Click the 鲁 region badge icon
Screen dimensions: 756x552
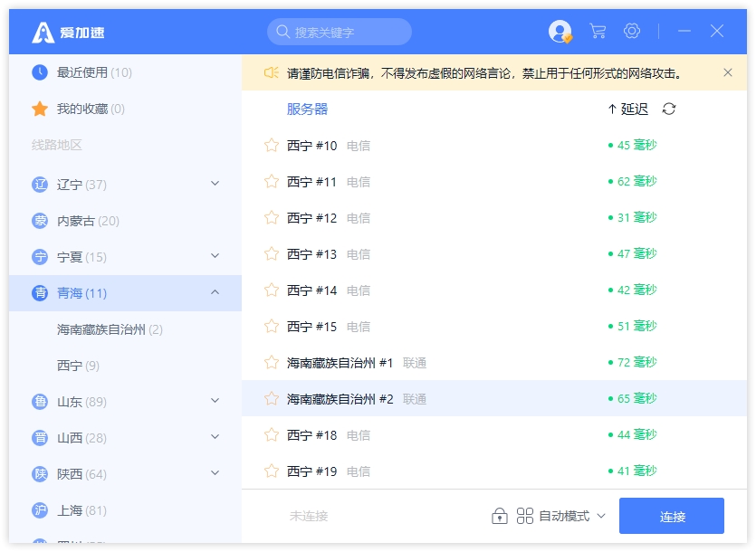point(40,401)
